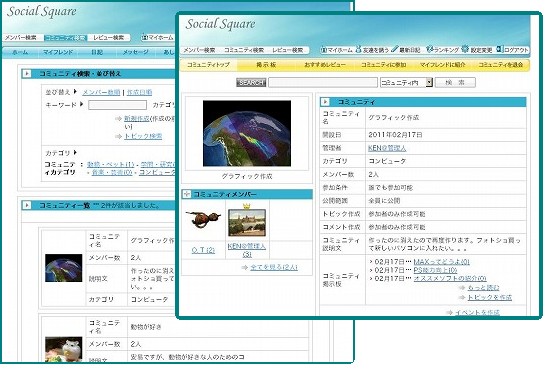Open 動物・ペット category link
The width and height of the screenshot is (551, 378).
(x=111, y=164)
